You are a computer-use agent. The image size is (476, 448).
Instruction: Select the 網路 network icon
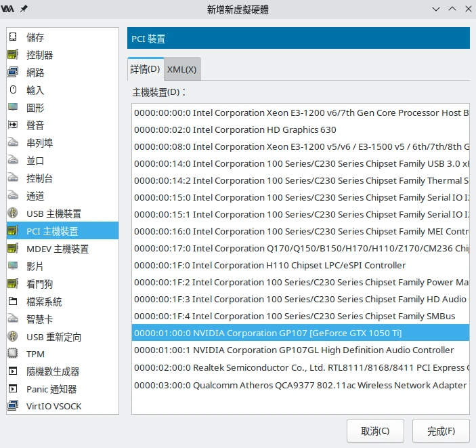point(13,73)
